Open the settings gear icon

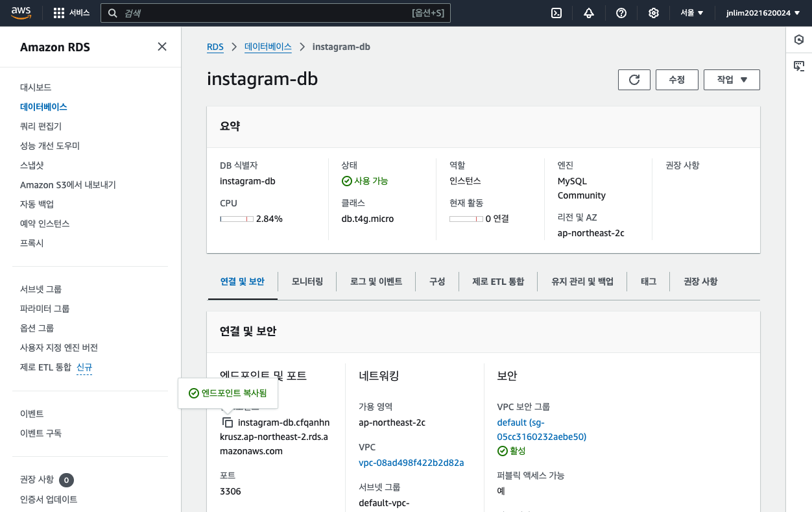click(654, 13)
